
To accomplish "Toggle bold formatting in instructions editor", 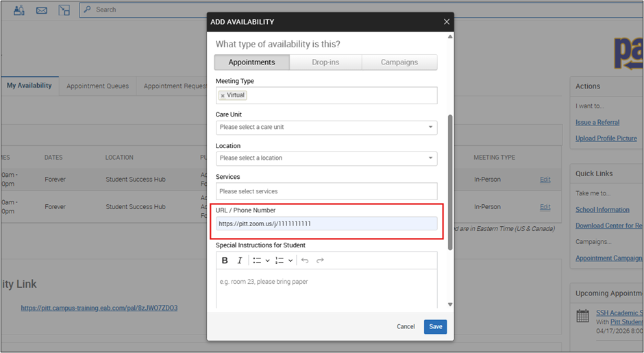I will tap(225, 260).
